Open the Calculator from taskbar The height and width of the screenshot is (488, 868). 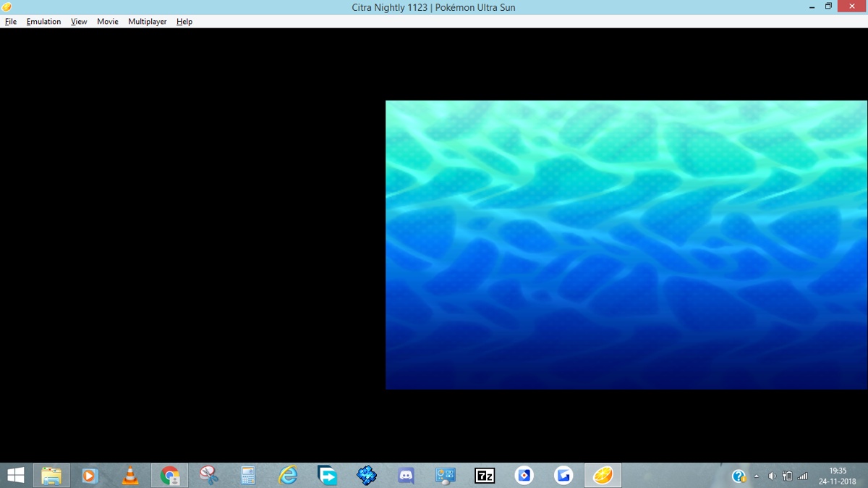point(248,476)
